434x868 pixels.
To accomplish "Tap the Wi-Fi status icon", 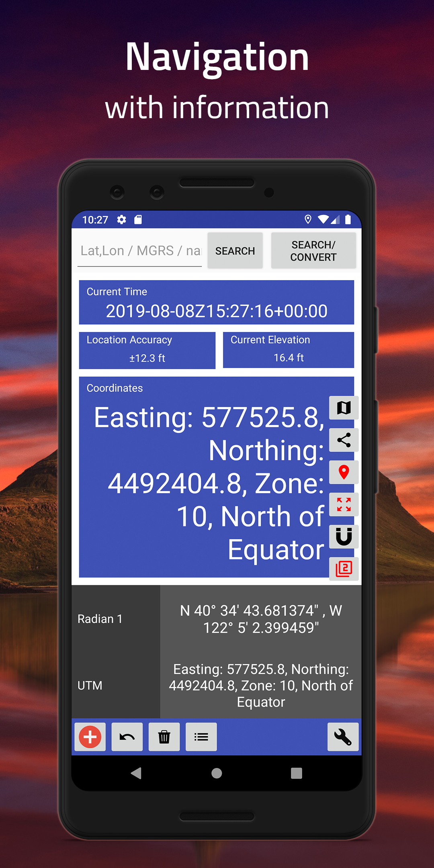I will (323, 219).
